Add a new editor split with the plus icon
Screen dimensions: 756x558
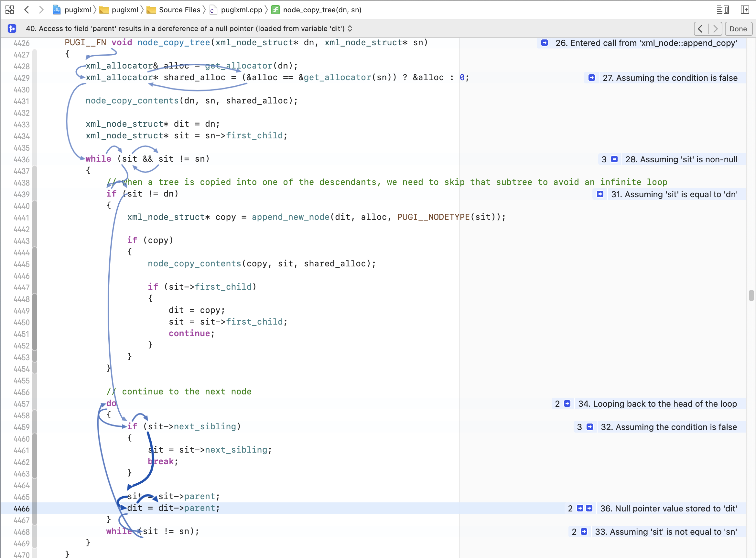[745, 10]
